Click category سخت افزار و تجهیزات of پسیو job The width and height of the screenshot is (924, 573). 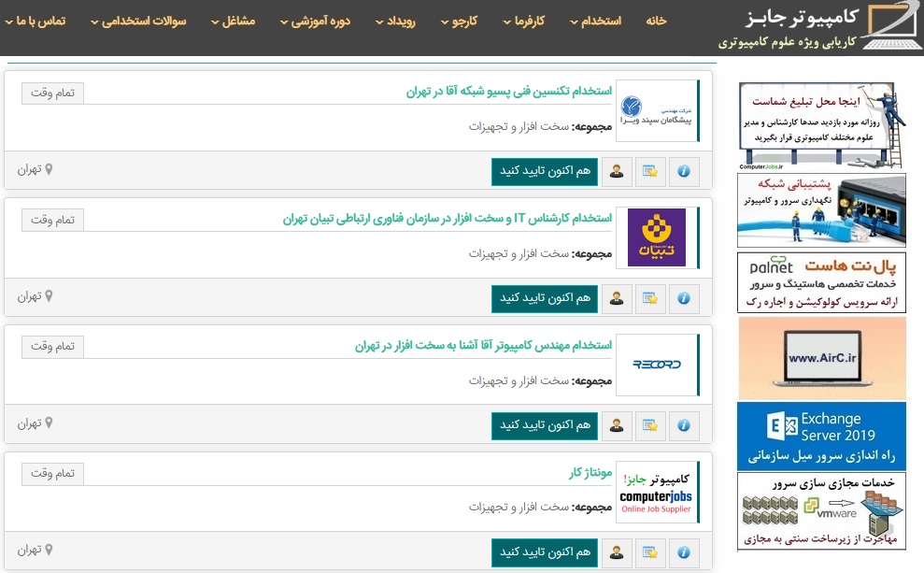pyautogui.click(x=519, y=127)
